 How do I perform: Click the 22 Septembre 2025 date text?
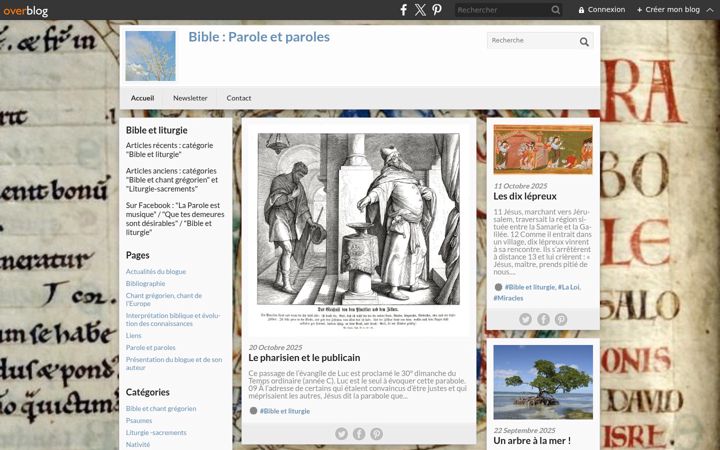(524, 430)
